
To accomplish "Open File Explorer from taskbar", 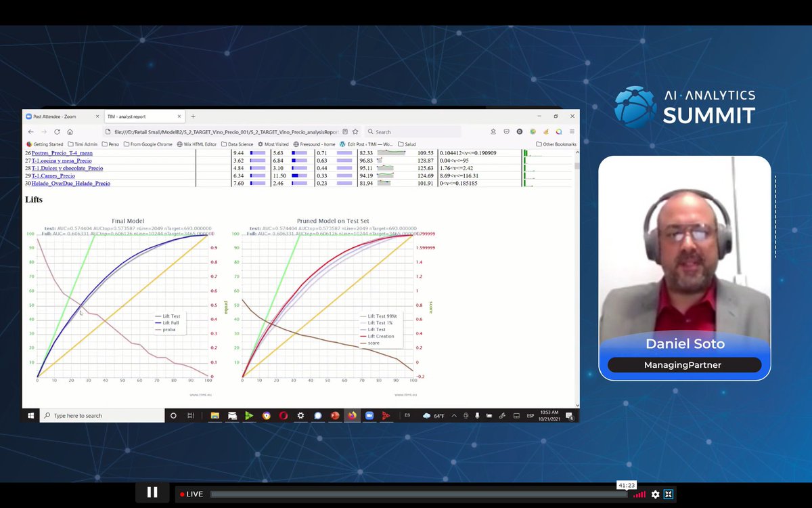I will point(215,415).
